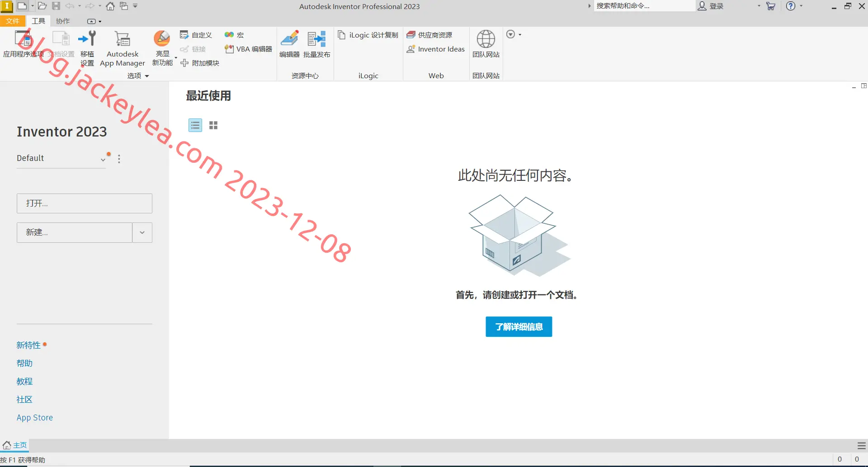Expand the Default project dropdown
This screenshot has width=868, height=467.
point(103,159)
